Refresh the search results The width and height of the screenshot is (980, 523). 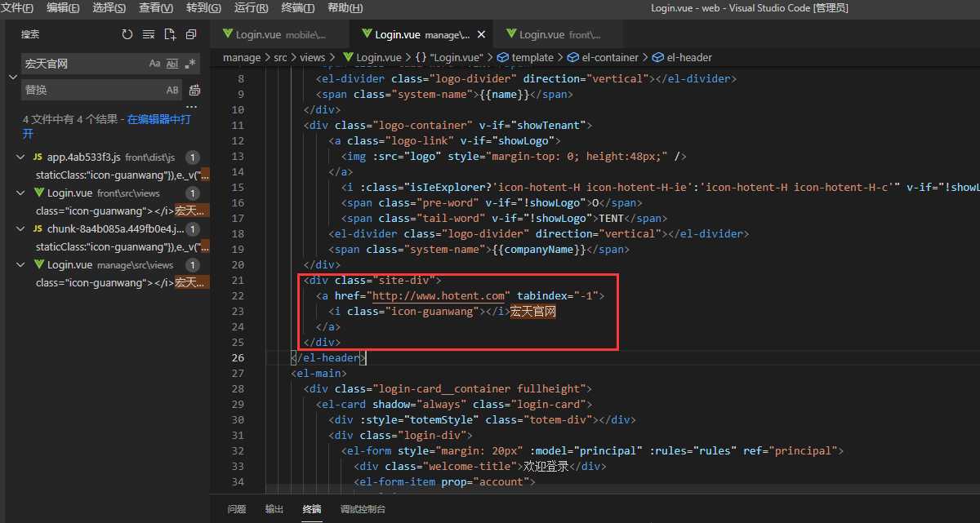coord(127,34)
